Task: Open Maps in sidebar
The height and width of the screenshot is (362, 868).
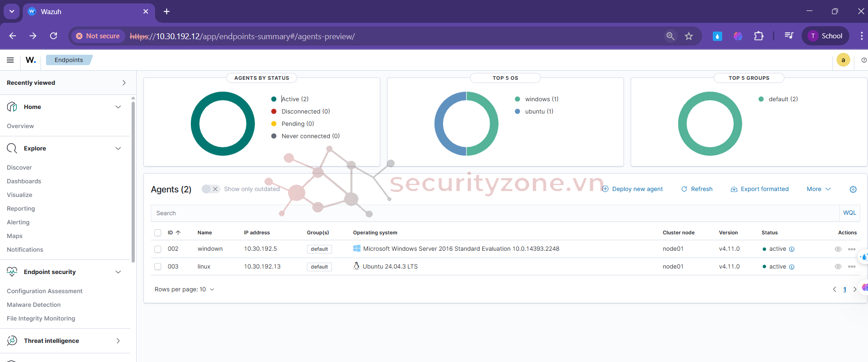Action: (x=15, y=236)
